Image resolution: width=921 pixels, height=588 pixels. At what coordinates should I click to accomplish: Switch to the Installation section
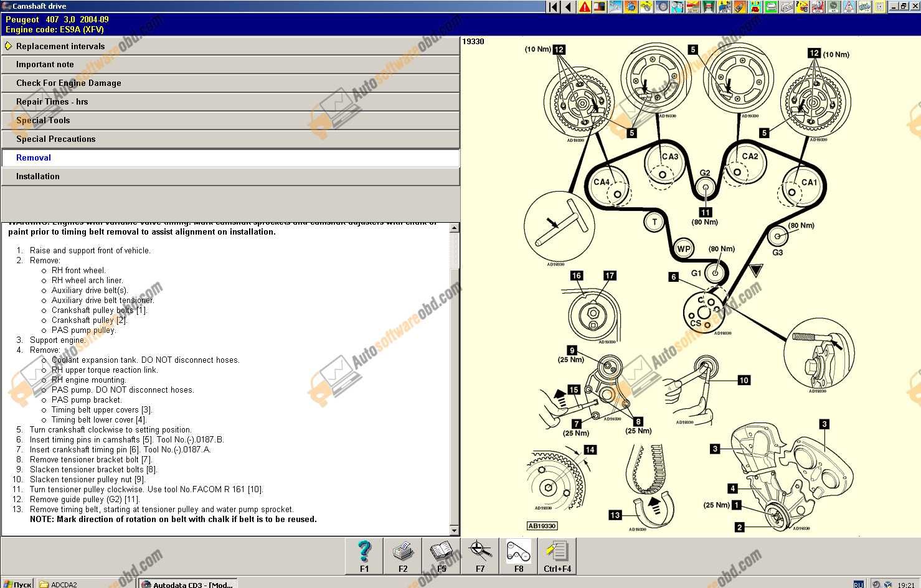[x=230, y=177]
